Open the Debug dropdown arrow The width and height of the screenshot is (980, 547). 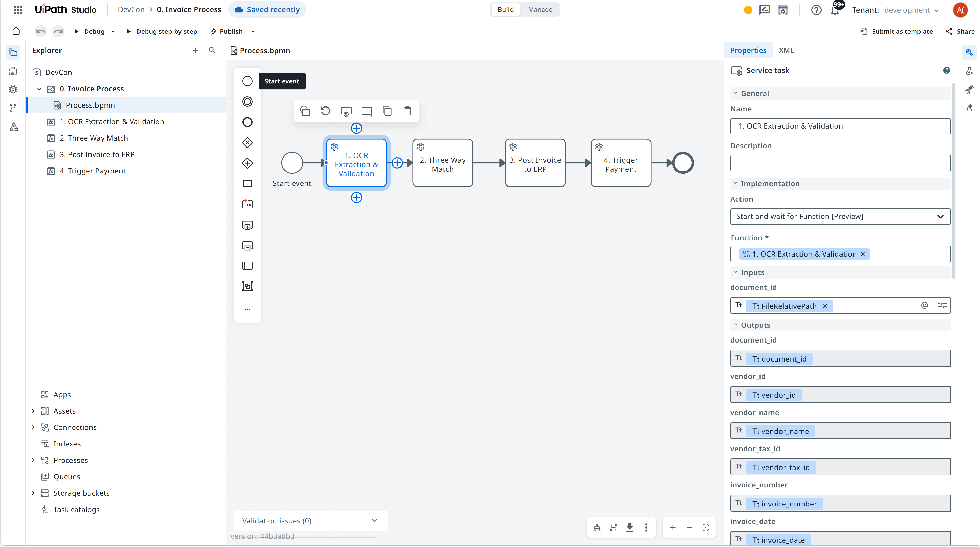[113, 31]
